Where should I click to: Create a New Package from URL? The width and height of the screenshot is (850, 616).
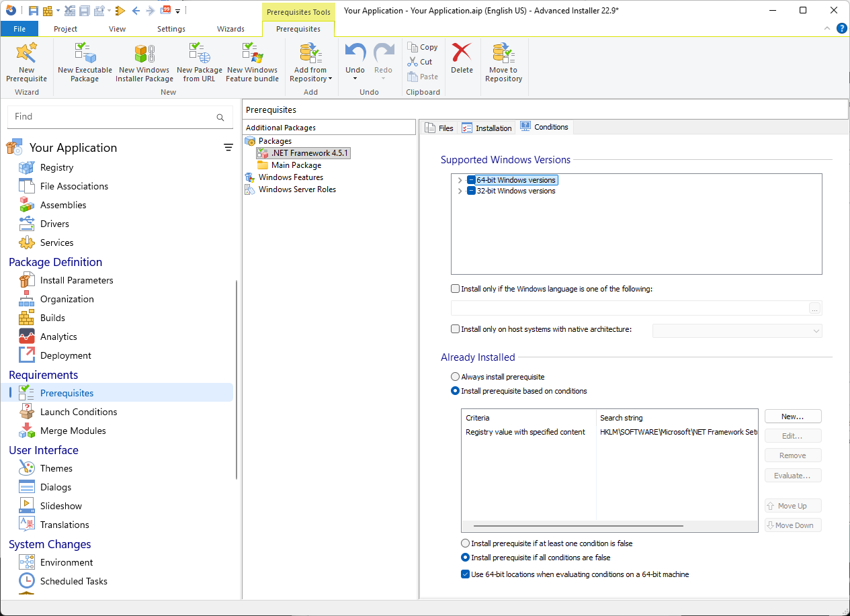199,60
